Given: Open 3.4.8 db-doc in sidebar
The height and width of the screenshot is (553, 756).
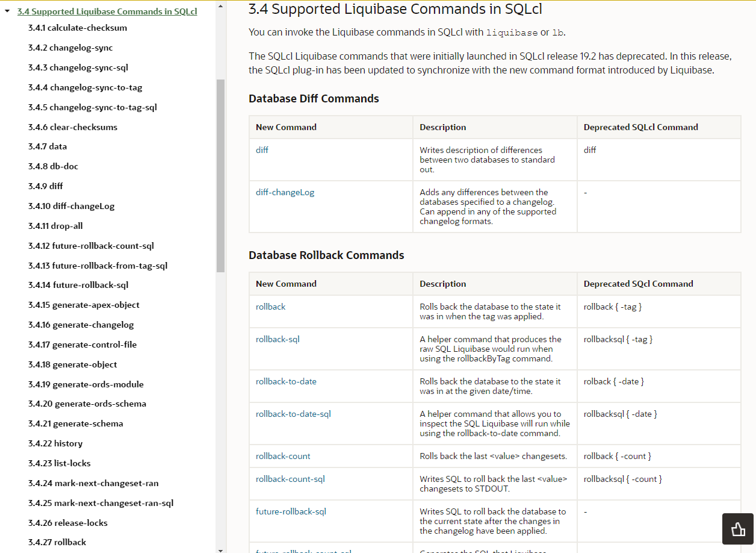Looking at the screenshot, I should [x=53, y=166].
